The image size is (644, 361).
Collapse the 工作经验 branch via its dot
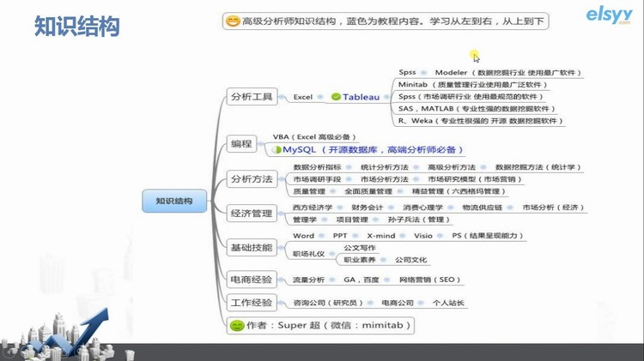pyautogui.click(x=282, y=303)
